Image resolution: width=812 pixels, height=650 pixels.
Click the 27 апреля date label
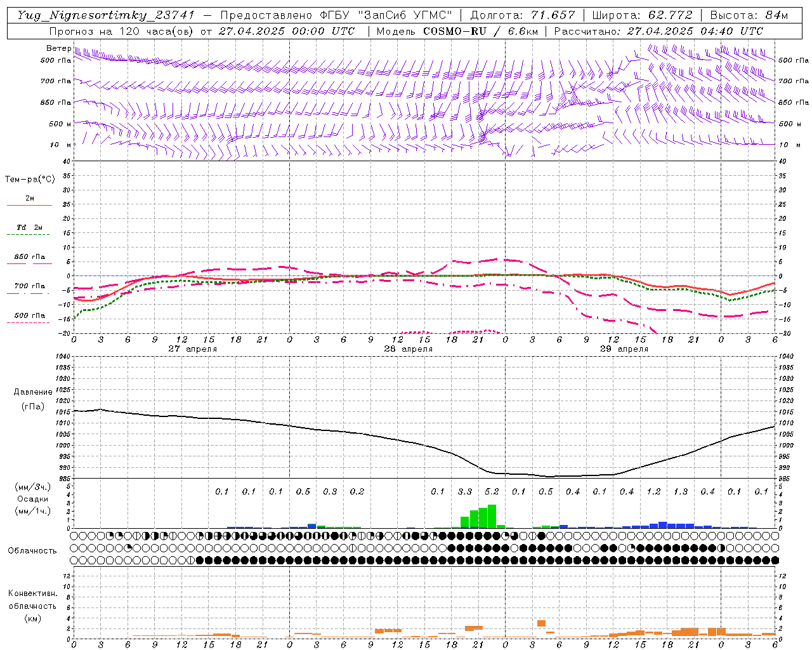click(192, 349)
